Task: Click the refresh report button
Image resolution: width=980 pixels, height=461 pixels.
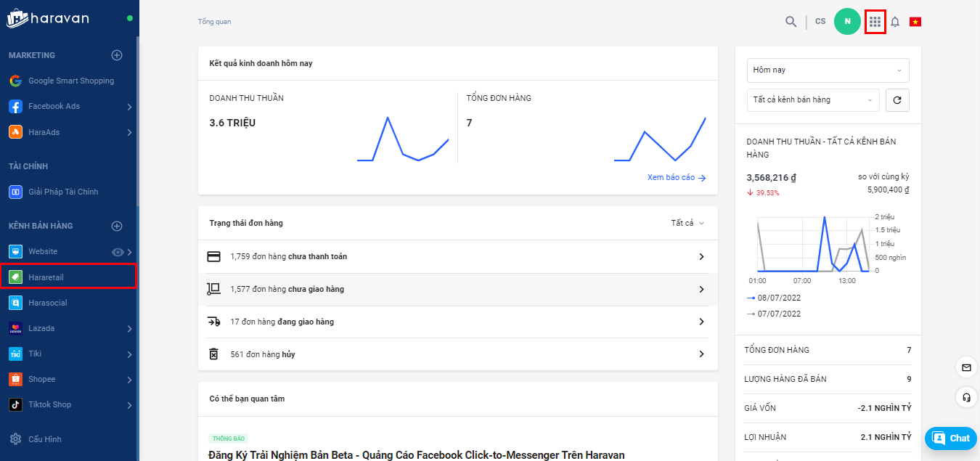Action: tap(897, 100)
